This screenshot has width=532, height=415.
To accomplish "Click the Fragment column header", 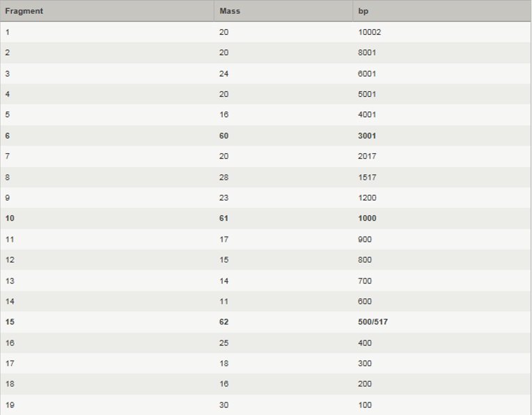I will [x=24, y=11].
